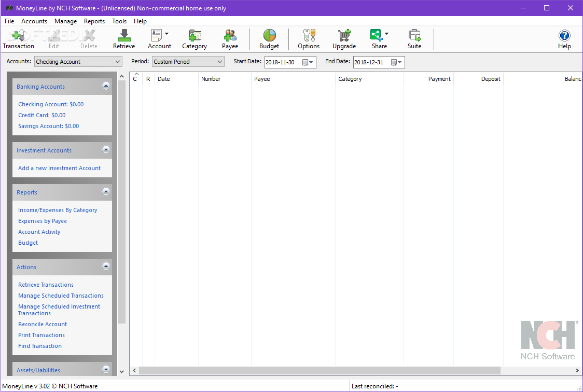Open Expenses by Payee report
Image resolution: width=583 pixels, height=392 pixels.
tap(43, 221)
